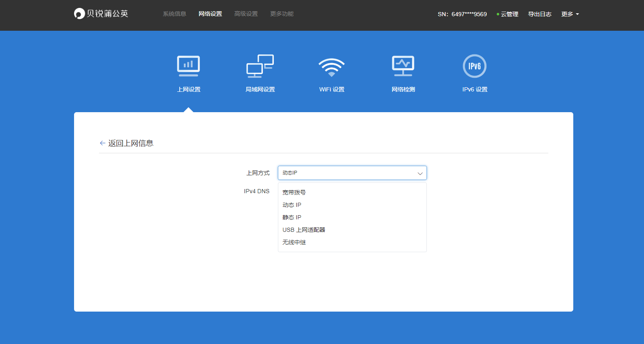Screen dimensions: 644x344
Task: Expand the 更多 menu in header
Action: (x=570, y=14)
